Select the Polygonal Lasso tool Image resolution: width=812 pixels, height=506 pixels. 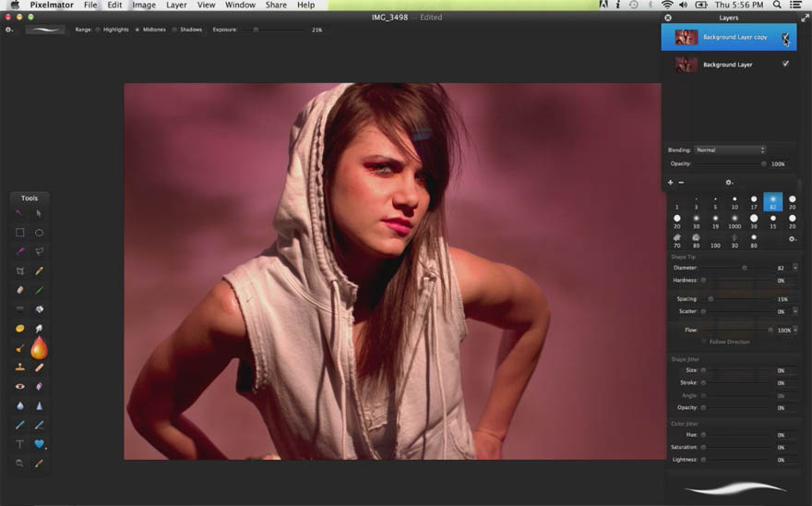point(39,251)
